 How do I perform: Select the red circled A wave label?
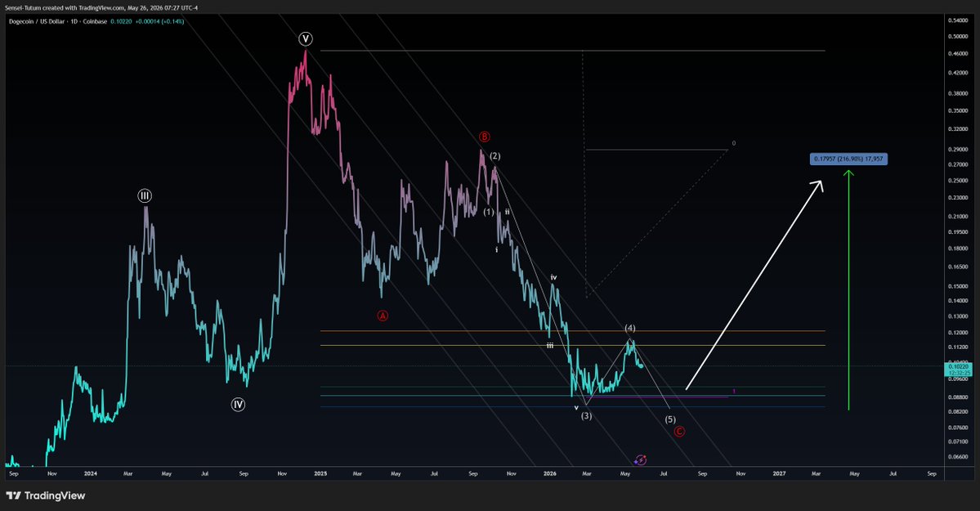click(x=383, y=316)
